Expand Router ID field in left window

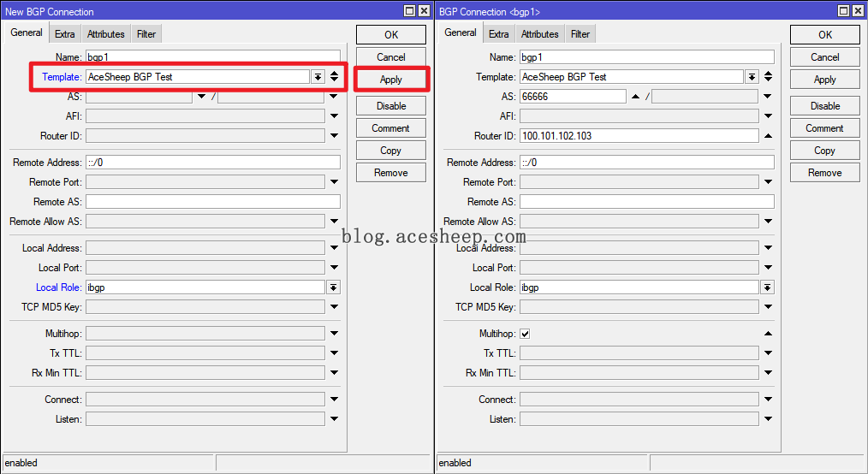pyautogui.click(x=334, y=136)
